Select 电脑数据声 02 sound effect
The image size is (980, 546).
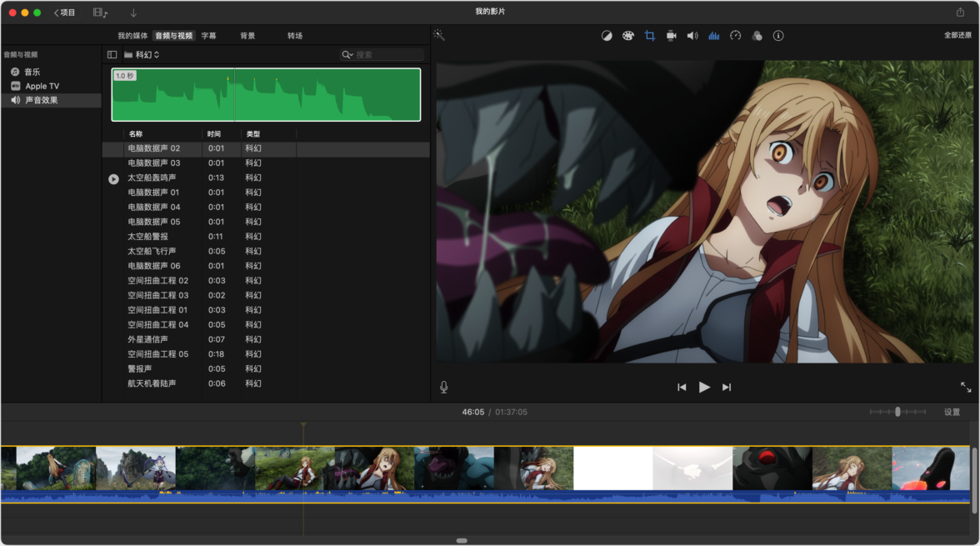(x=266, y=149)
